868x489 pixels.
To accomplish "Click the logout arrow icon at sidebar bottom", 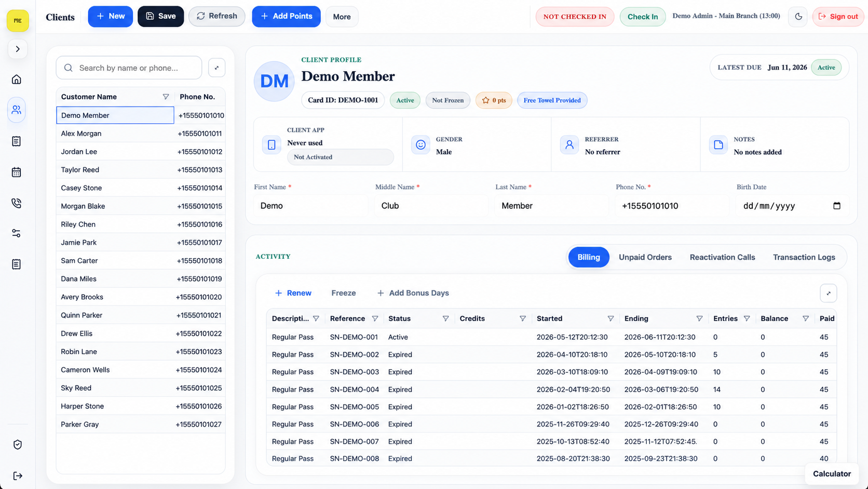I will coord(18,475).
